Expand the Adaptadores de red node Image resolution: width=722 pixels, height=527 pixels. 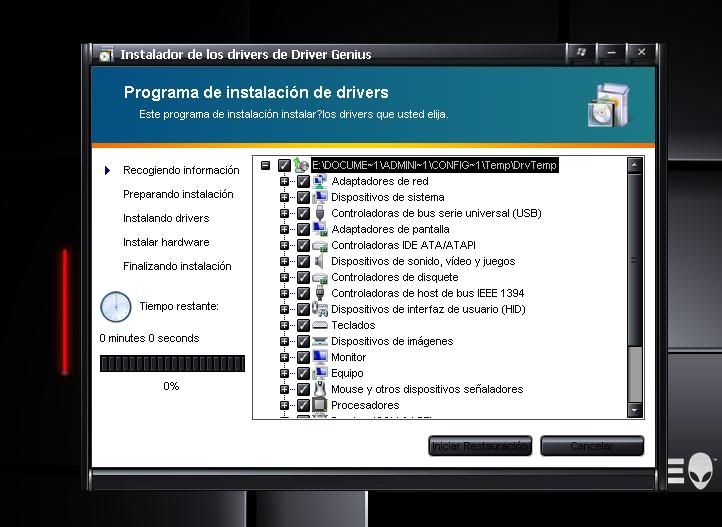(x=284, y=181)
